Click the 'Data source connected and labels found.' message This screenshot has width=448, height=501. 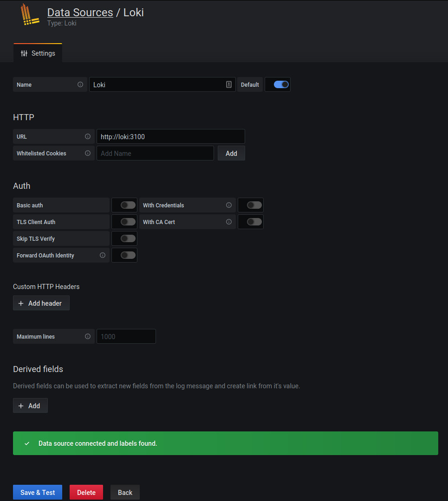[97, 443]
